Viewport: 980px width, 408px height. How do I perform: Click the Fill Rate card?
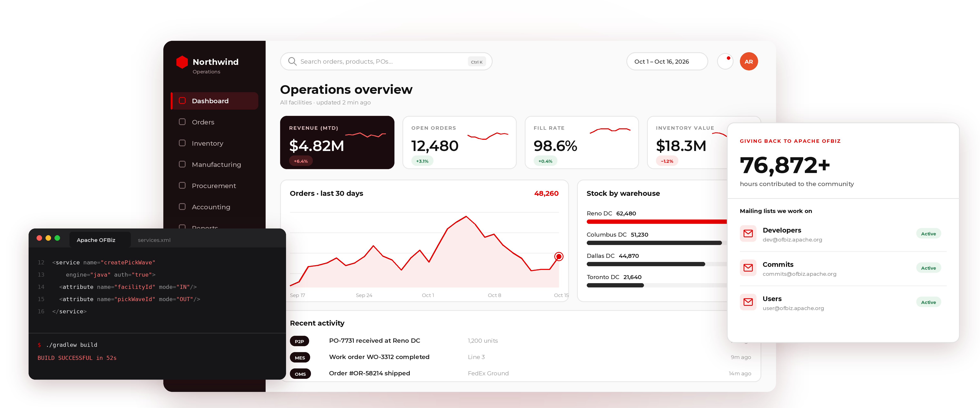581,143
